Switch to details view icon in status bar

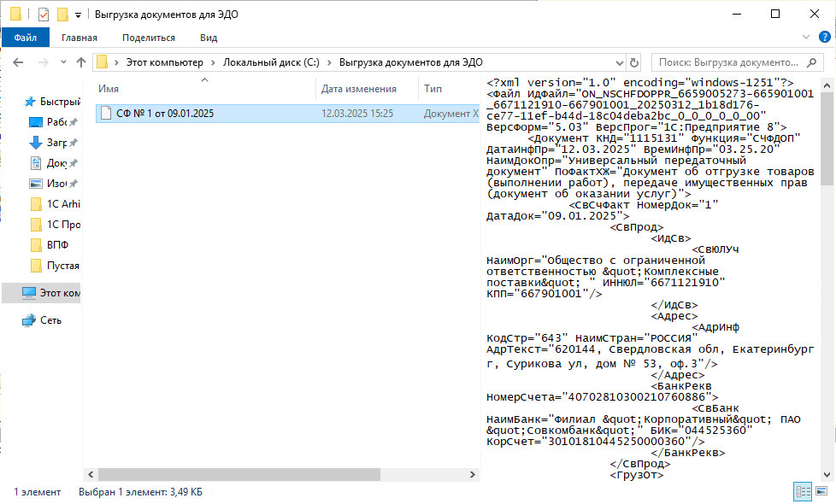(803, 490)
